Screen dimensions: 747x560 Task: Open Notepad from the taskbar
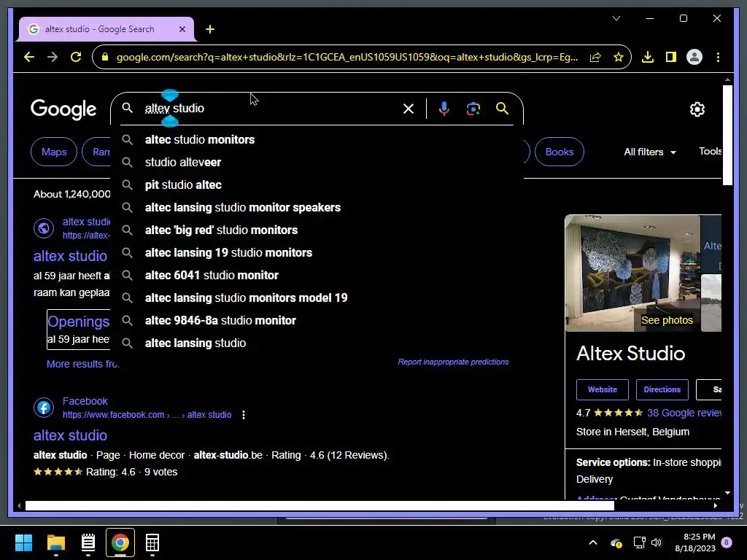[88, 542]
